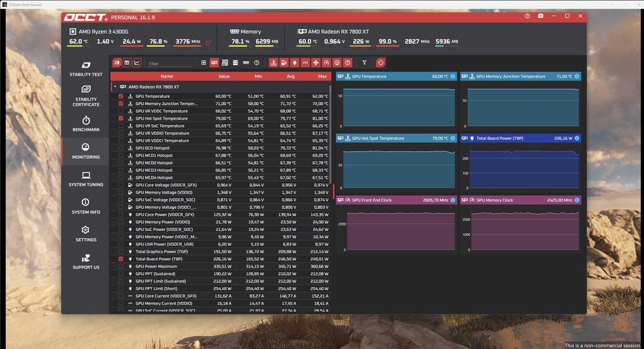Open info for GPU Memory Clock graph
644x349 pixels.
pos(577,200)
